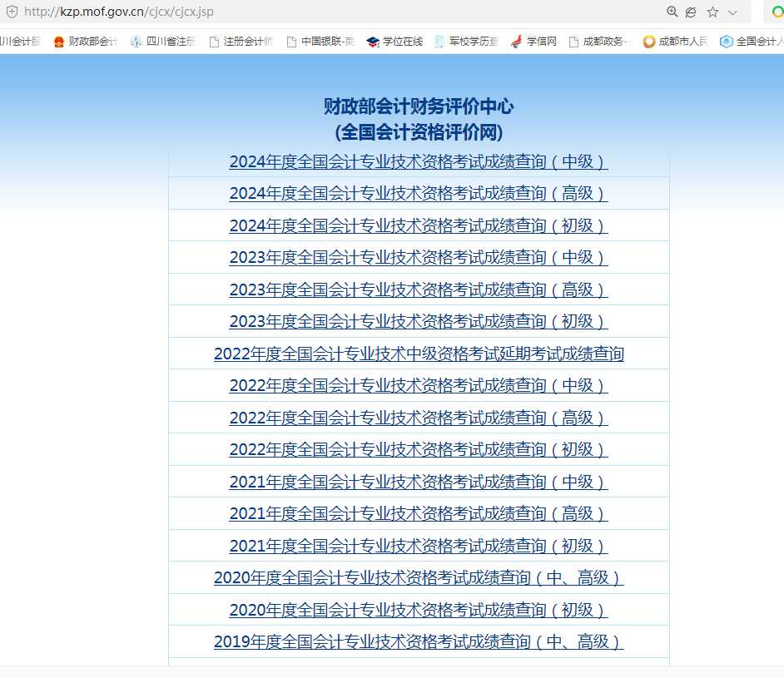This screenshot has height=678, width=784.
Task: Expand the chevron dropdown next to the star
Action: click(x=731, y=13)
